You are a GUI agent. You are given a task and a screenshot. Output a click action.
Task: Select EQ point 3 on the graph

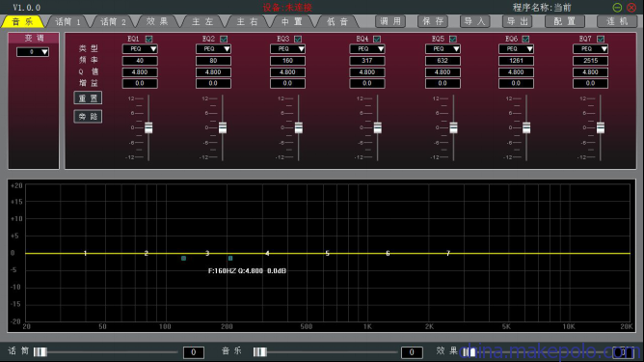click(x=207, y=253)
